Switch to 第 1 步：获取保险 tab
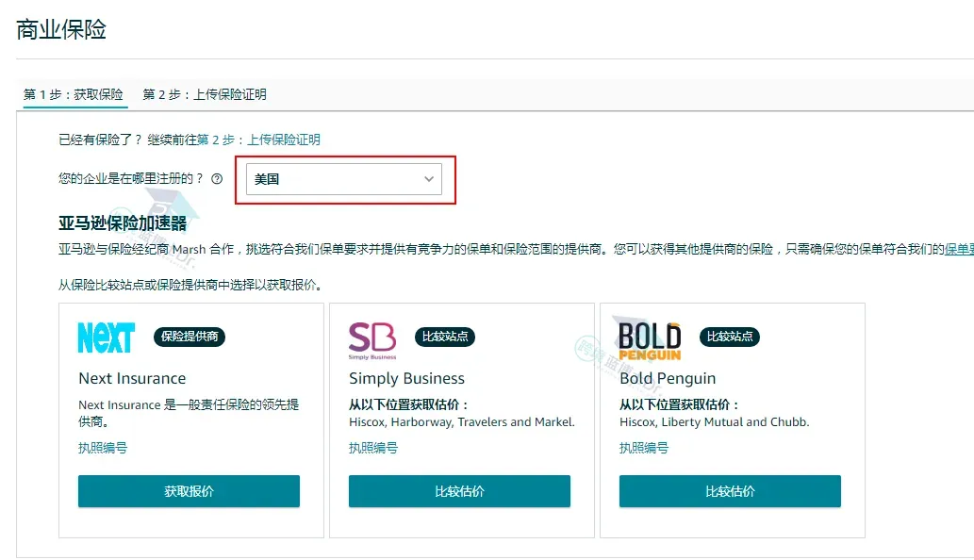This screenshot has width=974, height=560. click(74, 94)
